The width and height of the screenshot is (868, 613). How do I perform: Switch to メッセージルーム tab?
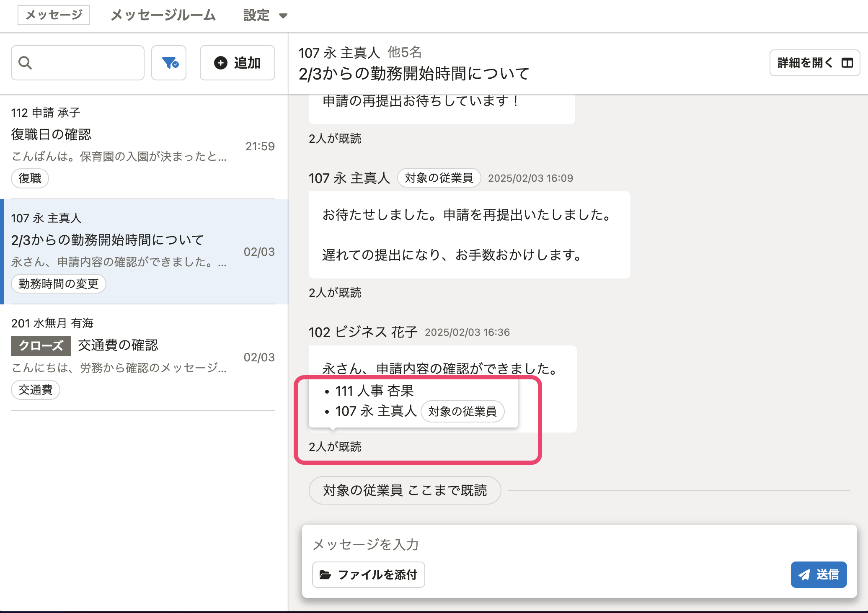click(x=163, y=15)
